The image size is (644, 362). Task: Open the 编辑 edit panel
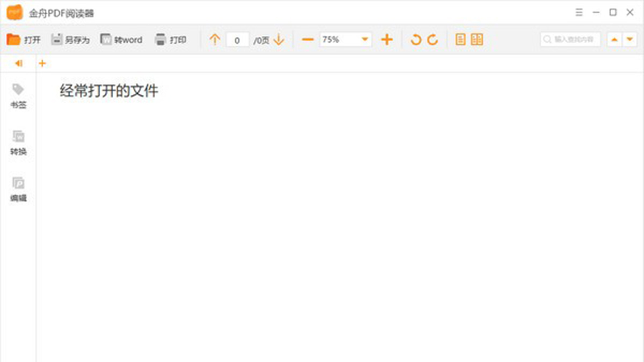click(19, 190)
